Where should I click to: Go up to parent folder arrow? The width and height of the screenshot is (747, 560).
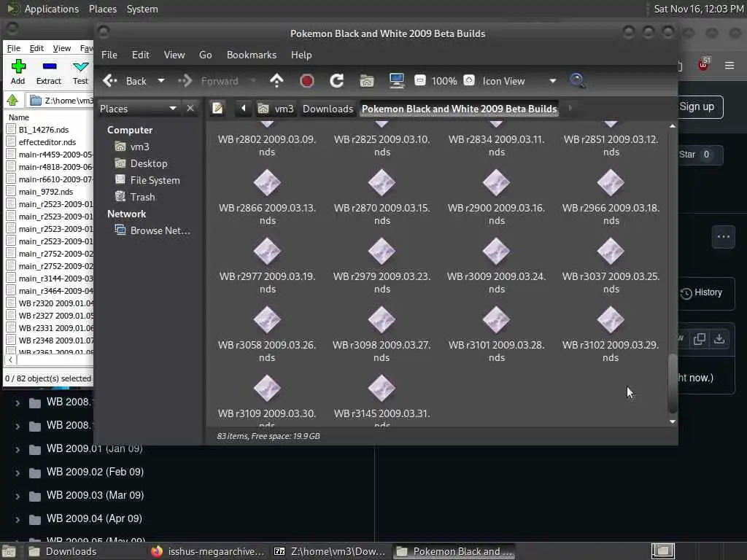point(276,81)
